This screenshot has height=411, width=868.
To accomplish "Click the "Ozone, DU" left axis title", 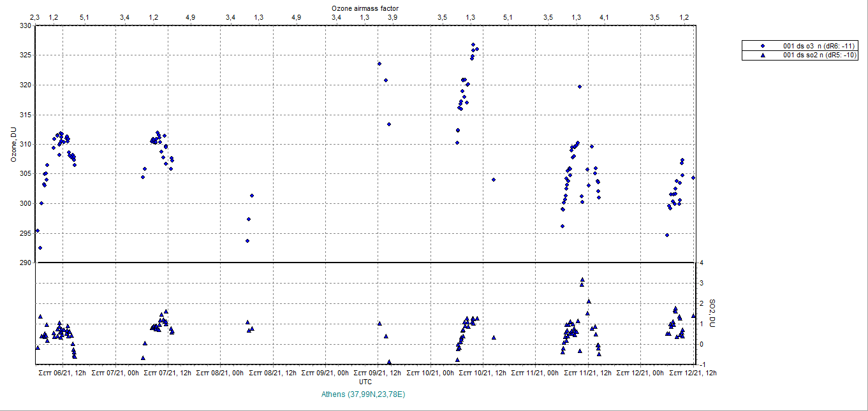I will point(13,144).
